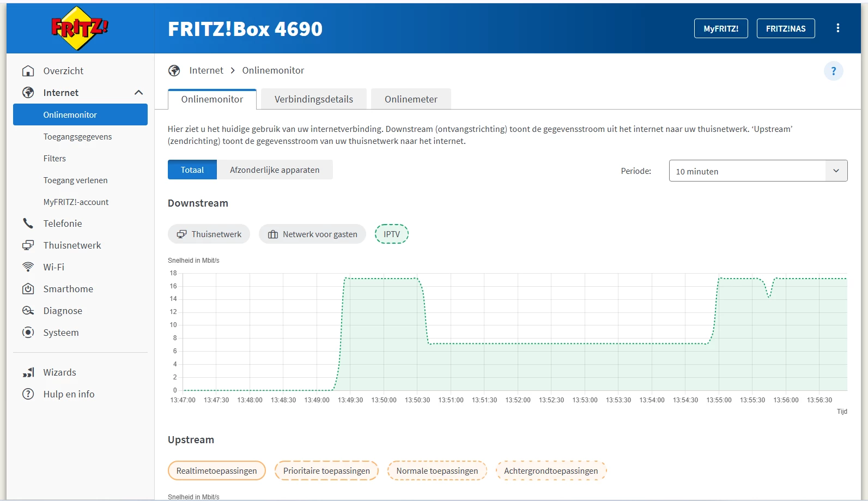Click the globe icon in the breadcrumb

click(x=174, y=70)
